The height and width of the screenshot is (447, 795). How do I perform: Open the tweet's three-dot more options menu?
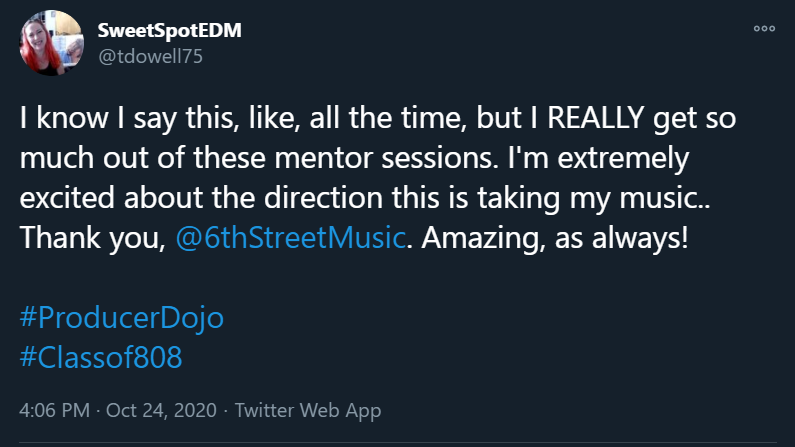click(x=764, y=29)
